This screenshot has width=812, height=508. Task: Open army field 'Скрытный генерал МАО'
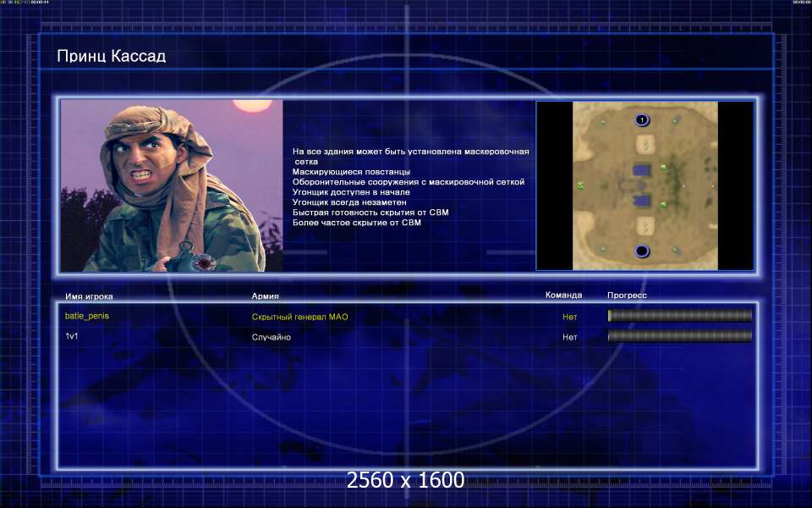[x=299, y=317]
